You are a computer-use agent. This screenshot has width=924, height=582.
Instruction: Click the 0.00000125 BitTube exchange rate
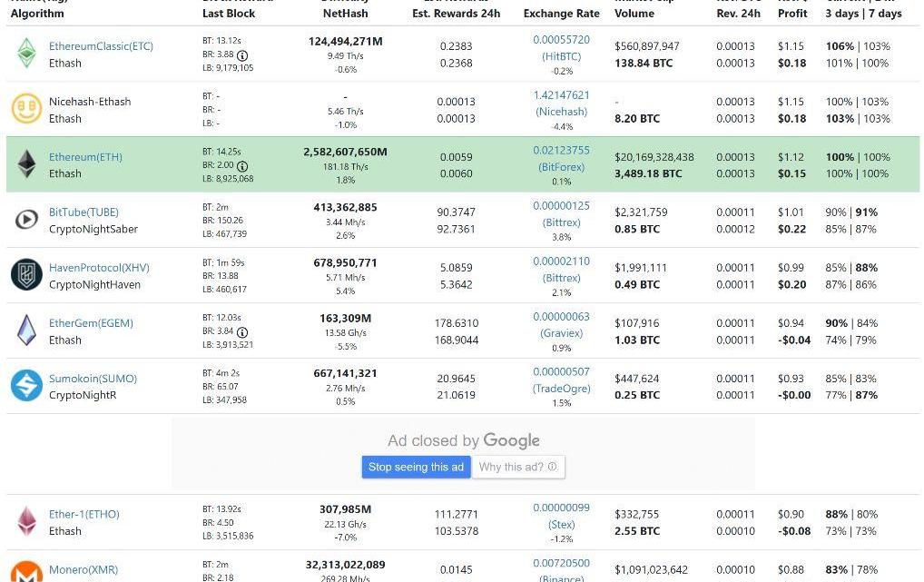[x=561, y=206]
